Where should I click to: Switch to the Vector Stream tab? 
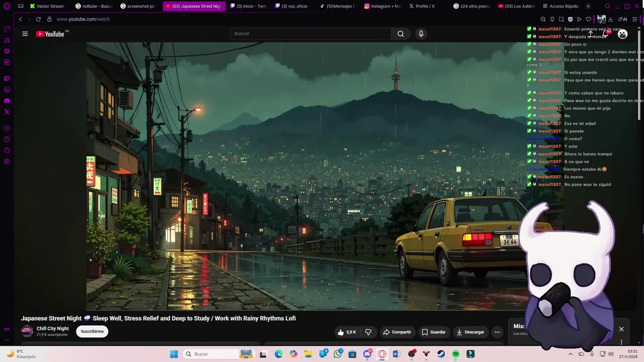point(48,6)
